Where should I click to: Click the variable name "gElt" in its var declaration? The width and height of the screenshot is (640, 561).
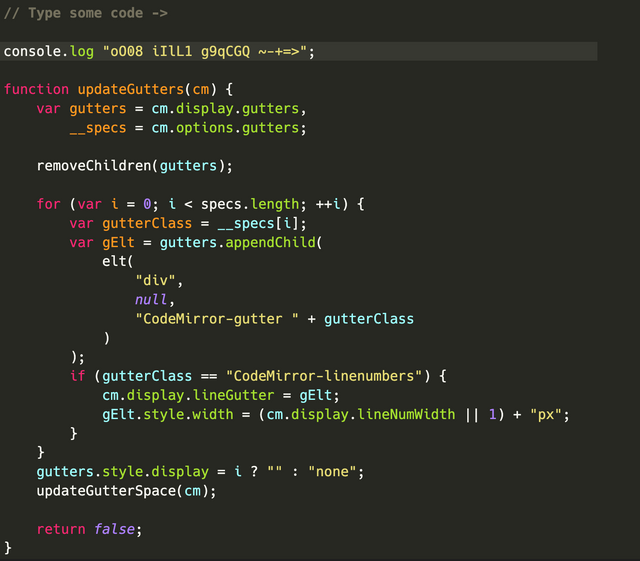click(118, 242)
